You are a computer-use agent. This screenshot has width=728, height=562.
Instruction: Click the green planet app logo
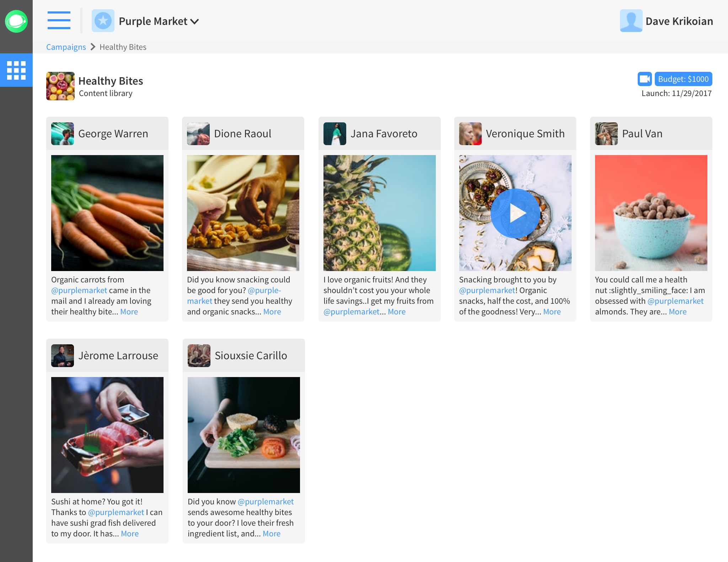coord(16,21)
